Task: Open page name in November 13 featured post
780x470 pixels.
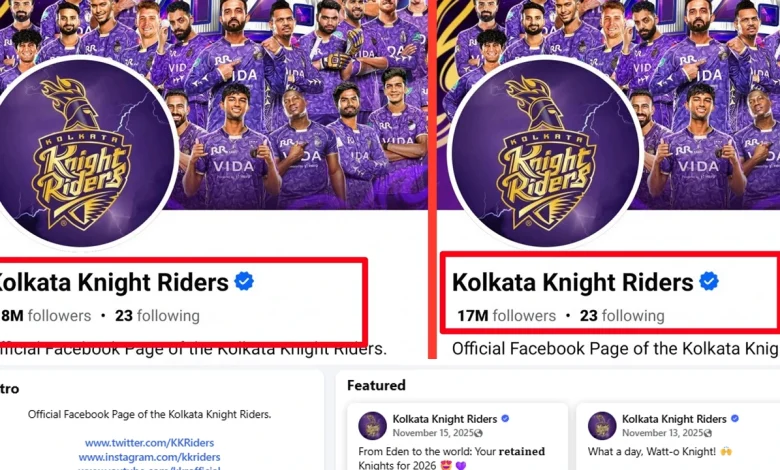Action: pyautogui.click(x=674, y=419)
